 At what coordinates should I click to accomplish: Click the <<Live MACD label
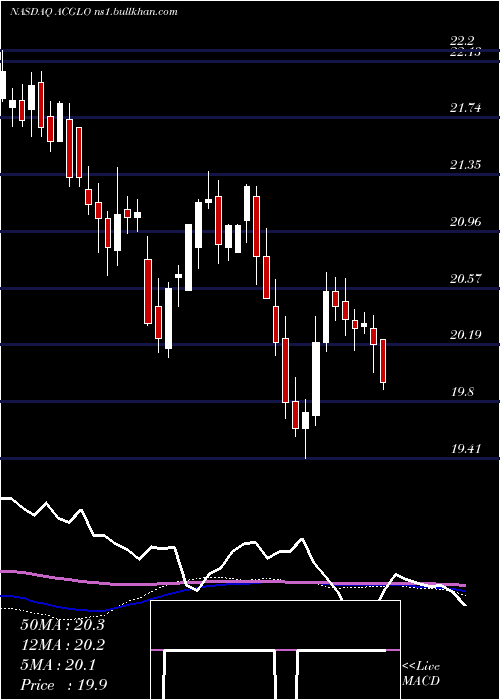click(x=421, y=674)
